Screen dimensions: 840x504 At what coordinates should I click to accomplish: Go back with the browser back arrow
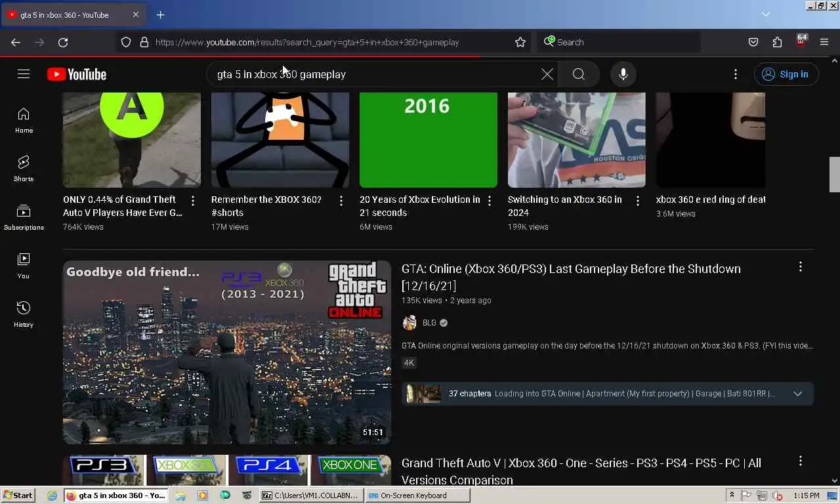point(16,42)
